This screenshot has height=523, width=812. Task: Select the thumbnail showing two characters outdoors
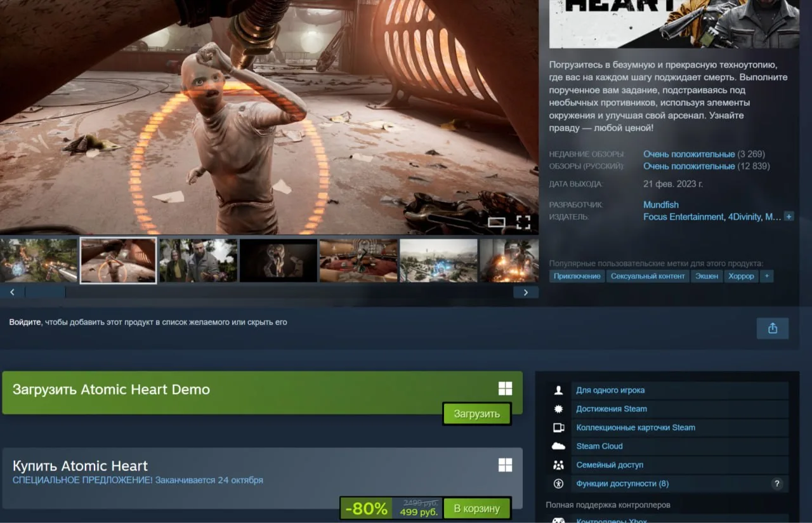click(198, 260)
